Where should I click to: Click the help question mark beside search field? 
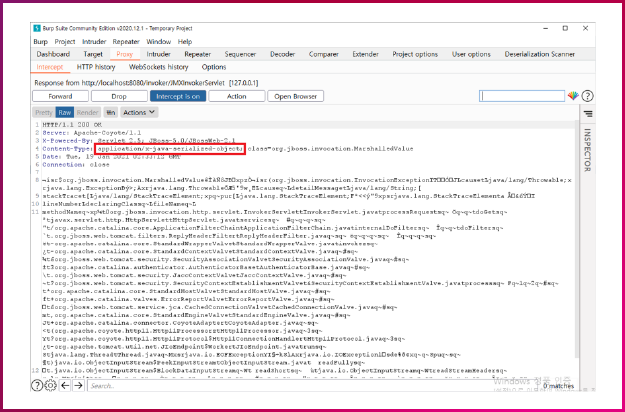[x=587, y=96]
